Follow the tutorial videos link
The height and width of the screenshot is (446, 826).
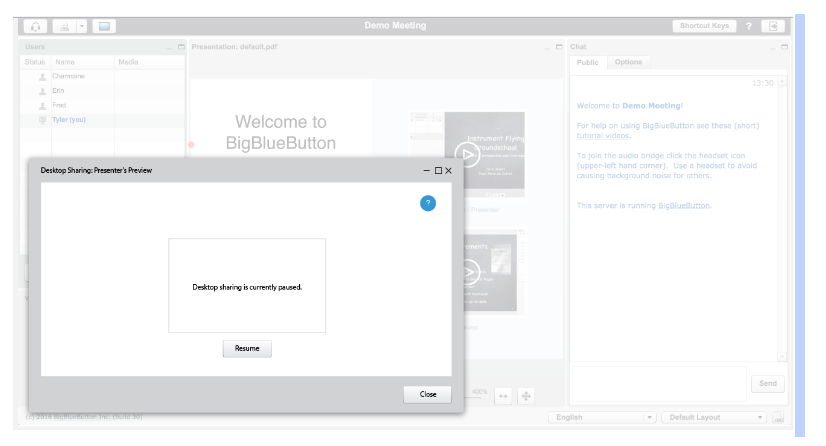tap(603, 135)
